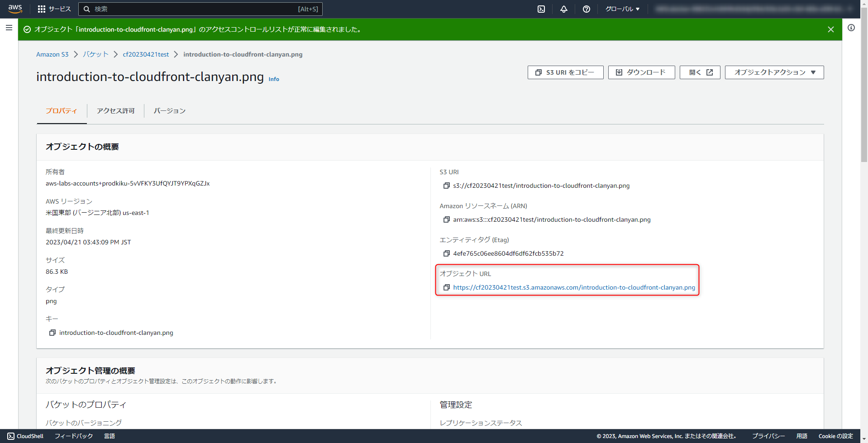The height and width of the screenshot is (443, 868).
Task: Open the AWS services grid menu
Action: coord(42,9)
